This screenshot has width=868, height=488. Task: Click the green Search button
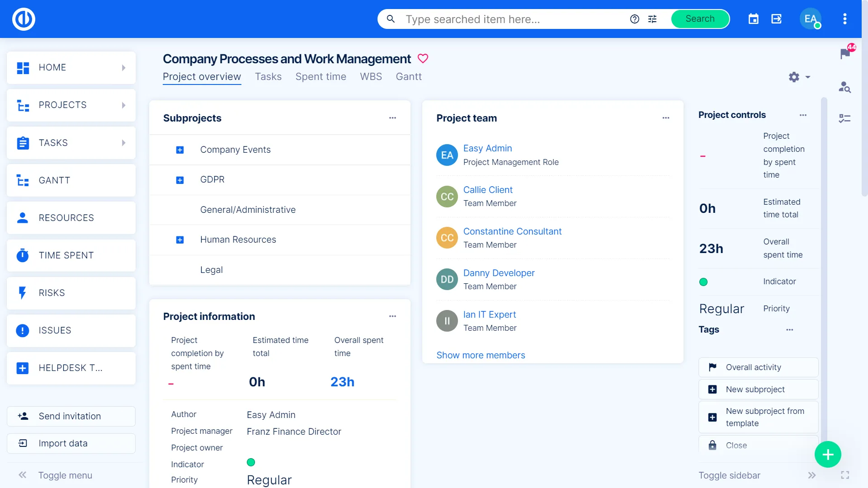[700, 19]
